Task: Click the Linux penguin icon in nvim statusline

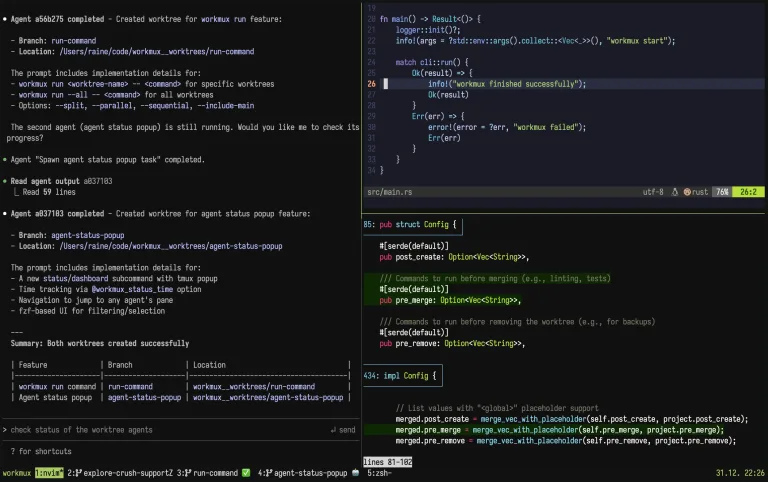Action: pos(674,192)
